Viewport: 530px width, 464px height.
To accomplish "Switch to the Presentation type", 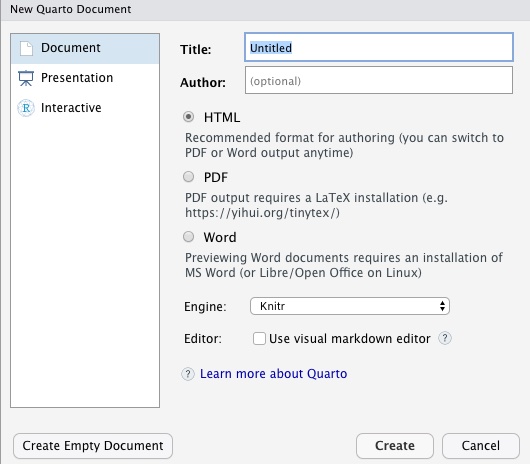I will click(x=85, y=78).
